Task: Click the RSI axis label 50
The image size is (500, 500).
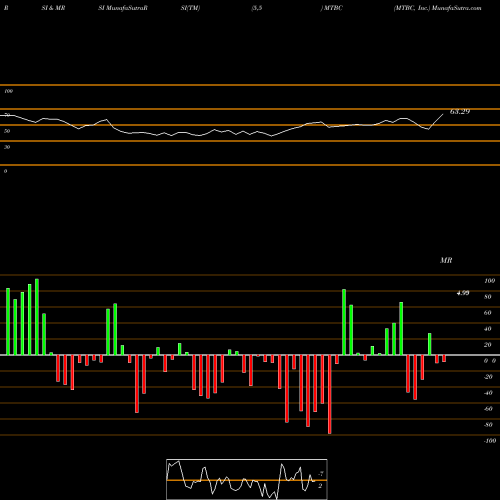Action: 7,131
